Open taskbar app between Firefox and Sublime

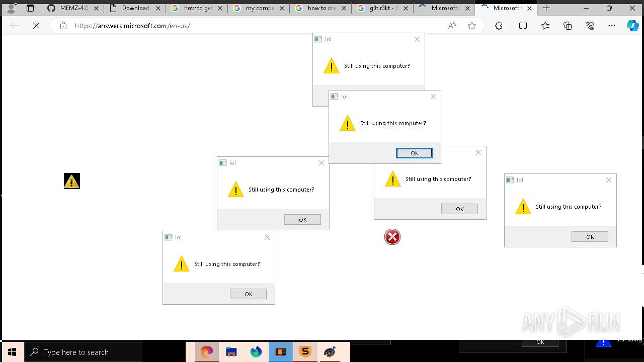click(281, 352)
